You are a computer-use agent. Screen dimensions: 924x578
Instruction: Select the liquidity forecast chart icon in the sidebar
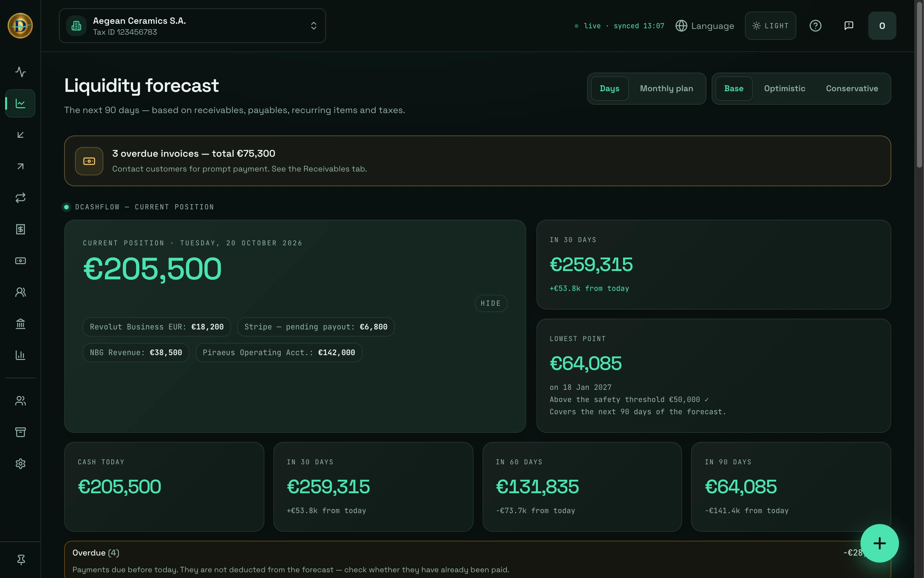tap(20, 103)
